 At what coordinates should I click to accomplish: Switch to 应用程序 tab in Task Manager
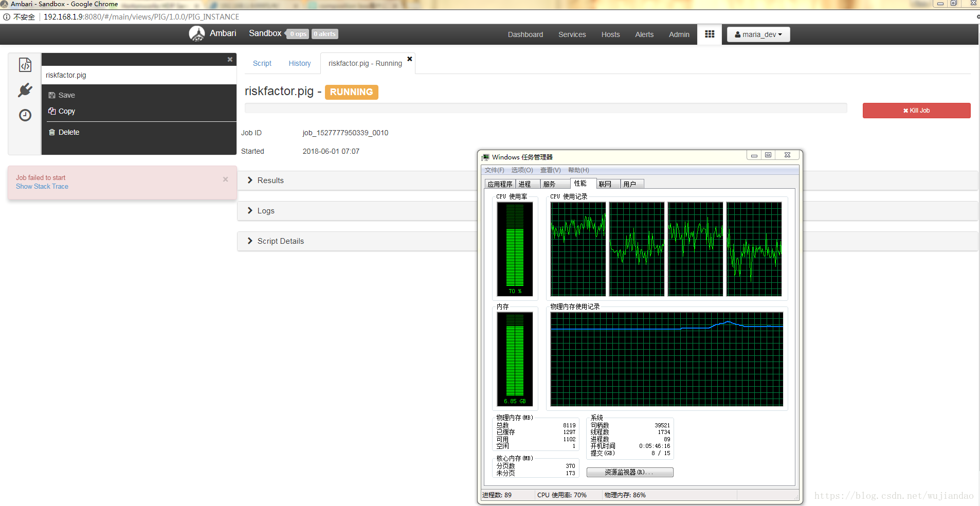(x=500, y=184)
